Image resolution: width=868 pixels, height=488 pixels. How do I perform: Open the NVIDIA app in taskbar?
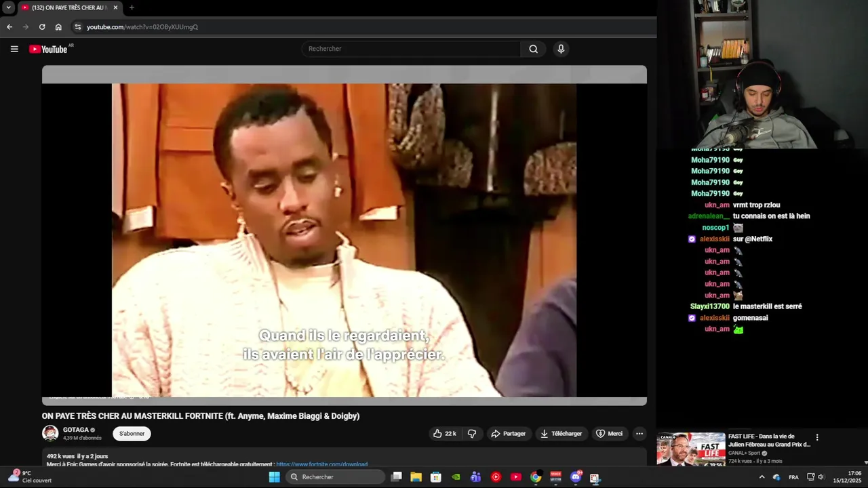[456, 477]
